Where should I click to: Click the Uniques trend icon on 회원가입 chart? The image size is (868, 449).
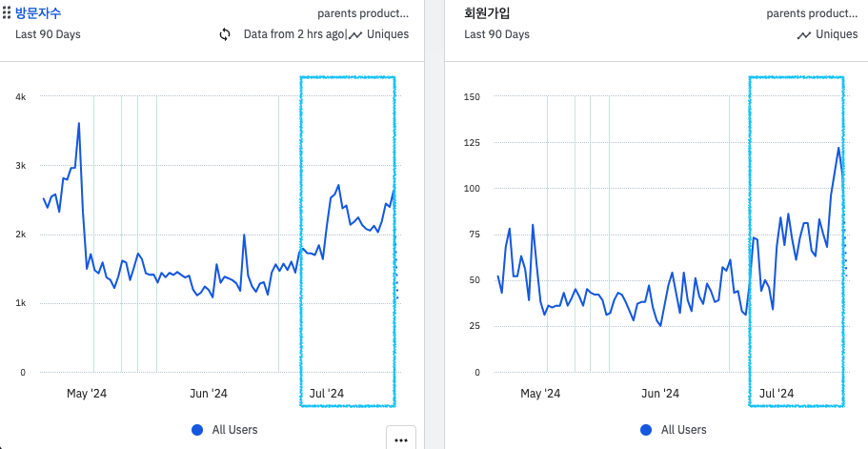(x=804, y=34)
